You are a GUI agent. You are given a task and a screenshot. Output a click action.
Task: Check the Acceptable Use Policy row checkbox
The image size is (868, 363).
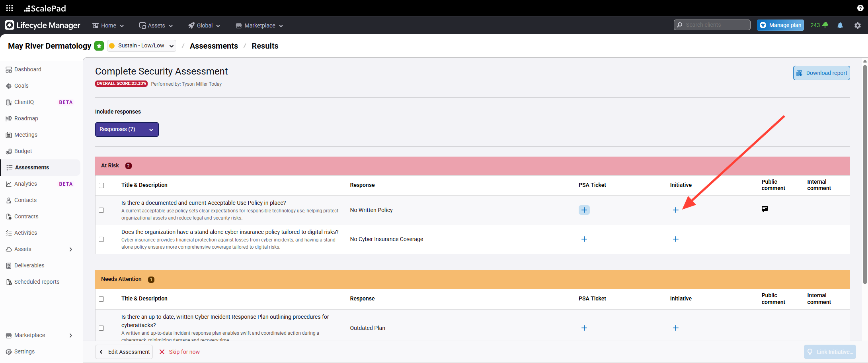[101, 210]
